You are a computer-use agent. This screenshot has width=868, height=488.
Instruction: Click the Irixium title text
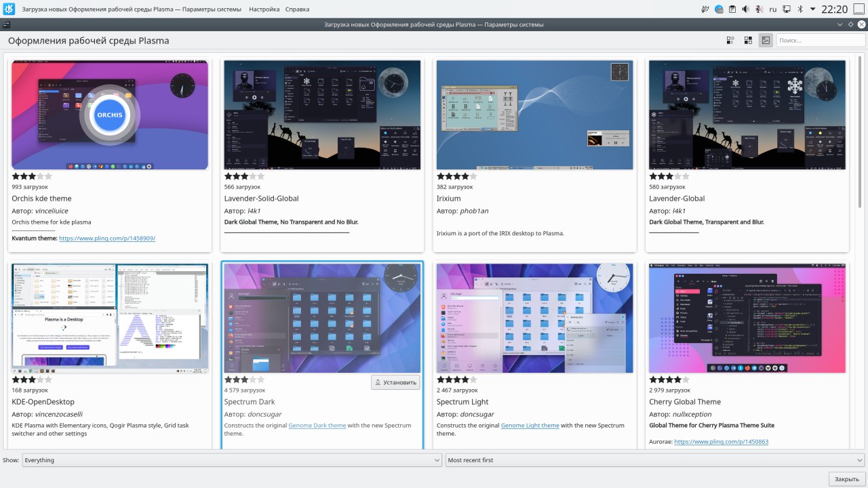pyautogui.click(x=448, y=199)
